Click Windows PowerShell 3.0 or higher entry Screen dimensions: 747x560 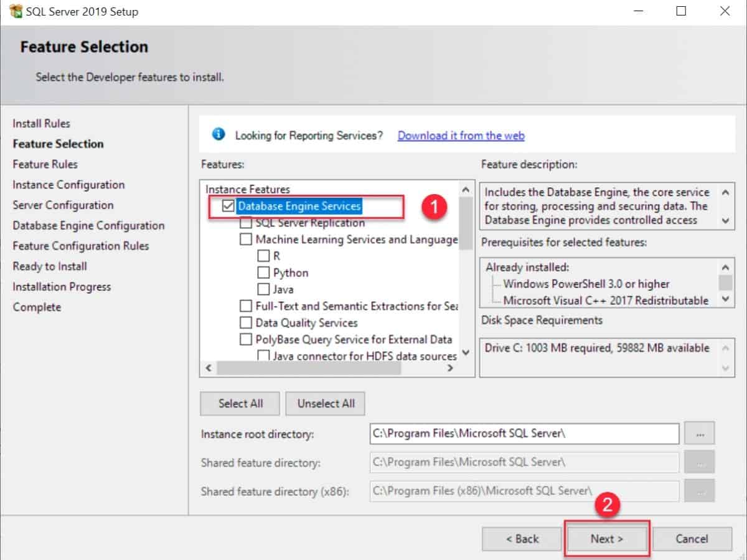pos(586,284)
